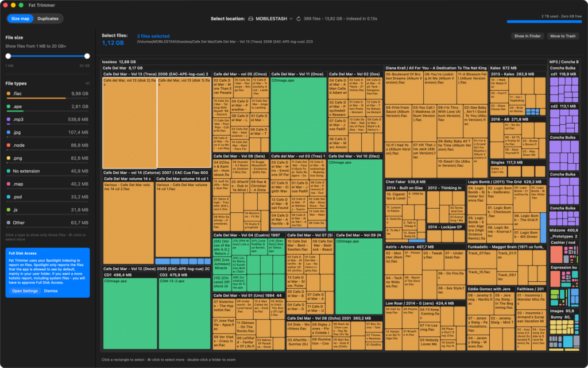Open the MOBILESTASH location dropdown

click(x=274, y=18)
